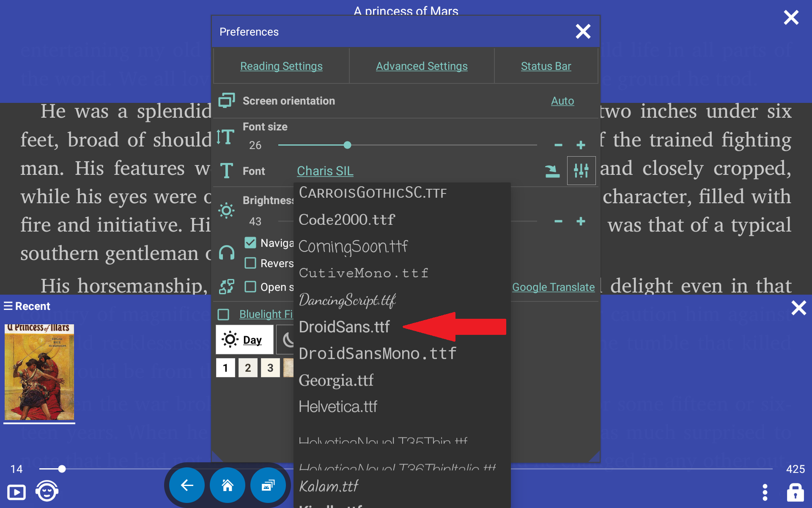The width and height of the screenshot is (812, 508).
Task: Click the recent windows button
Action: click(x=268, y=485)
